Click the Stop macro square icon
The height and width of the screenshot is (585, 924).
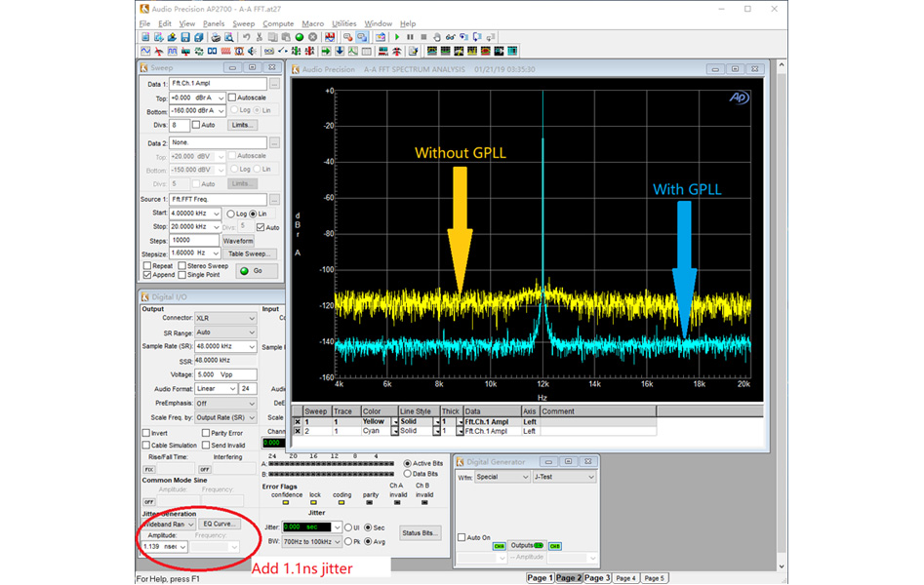423,37
